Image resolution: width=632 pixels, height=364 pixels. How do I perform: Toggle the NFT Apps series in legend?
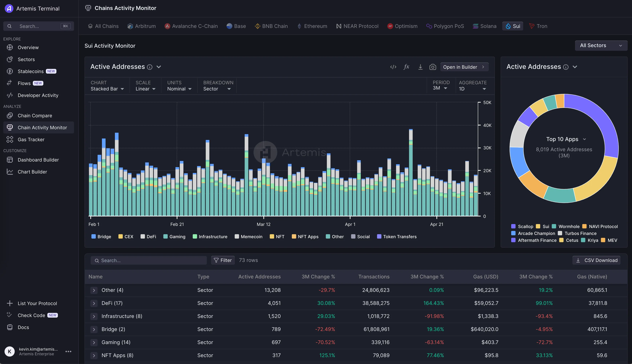coord(305,237)
